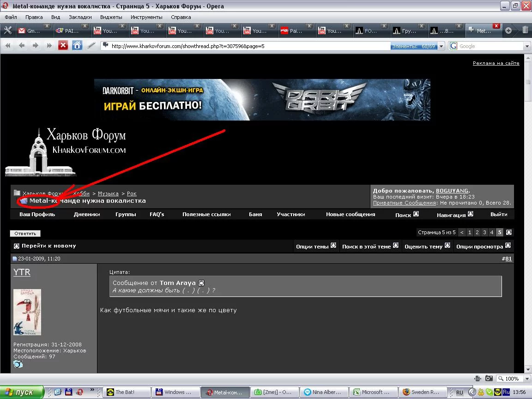
Task: Click into the Google search field
Action: (490, 46)
